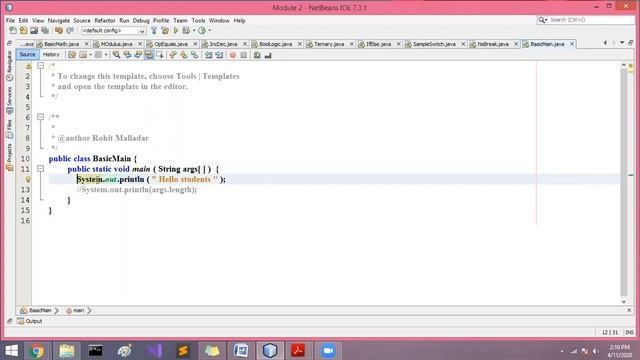Open the Tools menu
The width and height of the screenshot is (640, 360).
[x=198, y=20]
